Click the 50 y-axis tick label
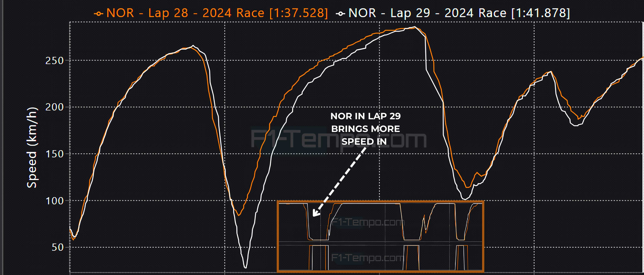Screen dimensions: 644x275 point(57,248)
